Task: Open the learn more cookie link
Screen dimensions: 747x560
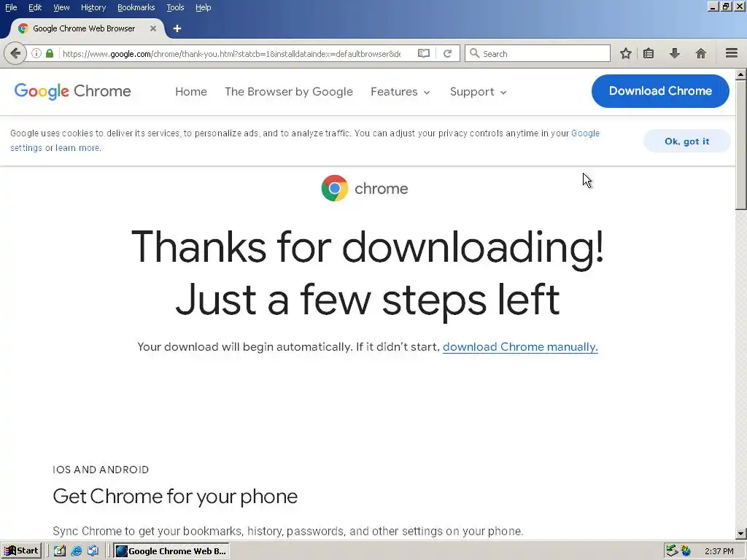Action: point(77,147)
